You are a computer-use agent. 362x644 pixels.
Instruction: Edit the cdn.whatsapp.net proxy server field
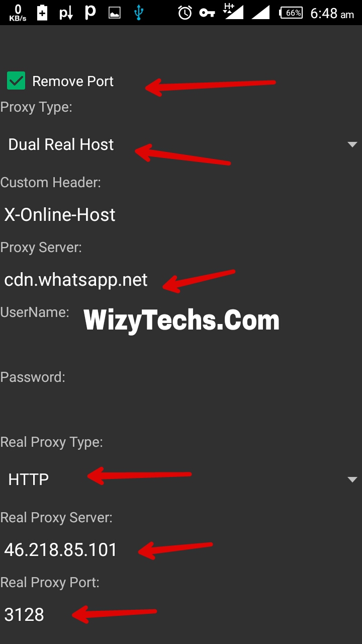(181, 280)
